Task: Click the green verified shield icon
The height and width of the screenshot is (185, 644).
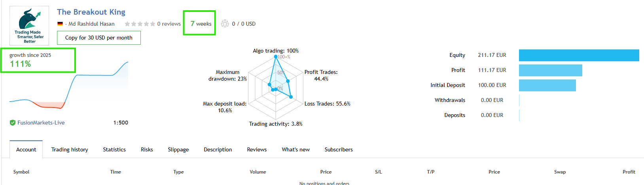Action: 13,123
